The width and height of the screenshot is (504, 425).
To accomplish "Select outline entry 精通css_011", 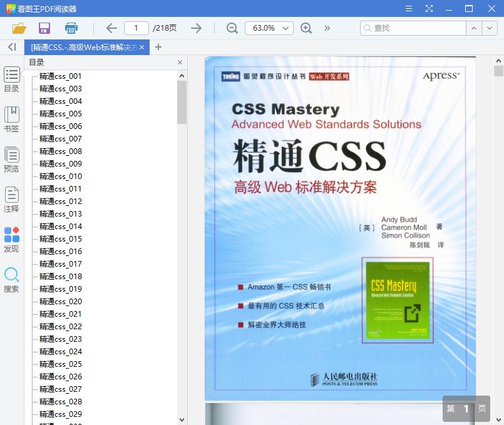I will click(x=61, y=189).
